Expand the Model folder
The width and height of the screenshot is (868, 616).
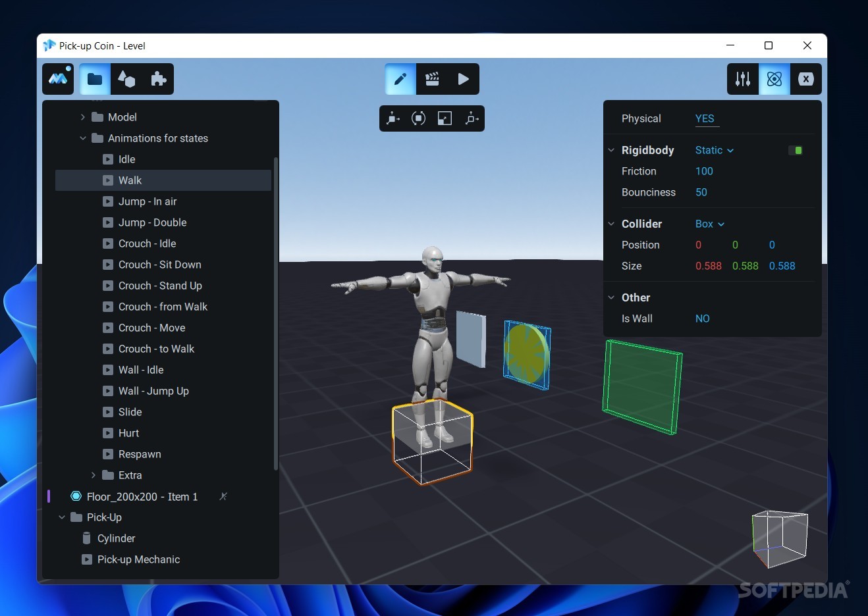point(83,117)
